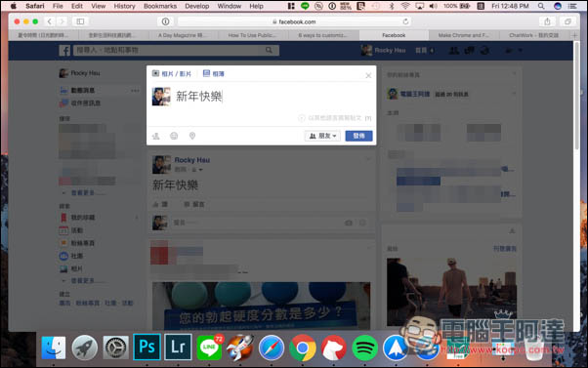Open Notification Center from the menu bar
The height and width of the screenshot is (368, 588).
click(x=572, y=6)
